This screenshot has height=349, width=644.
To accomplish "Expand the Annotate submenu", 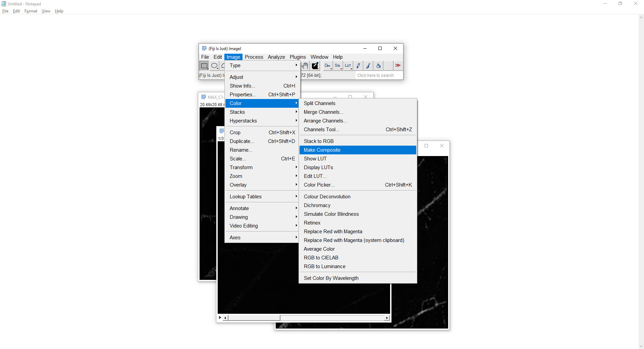I will (x=262, y=208).
